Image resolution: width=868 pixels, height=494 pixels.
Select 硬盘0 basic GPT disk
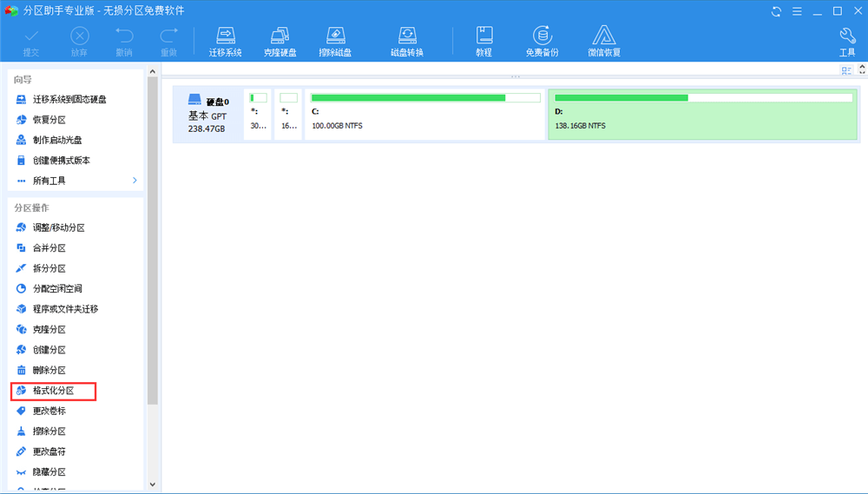click(207, 114)
